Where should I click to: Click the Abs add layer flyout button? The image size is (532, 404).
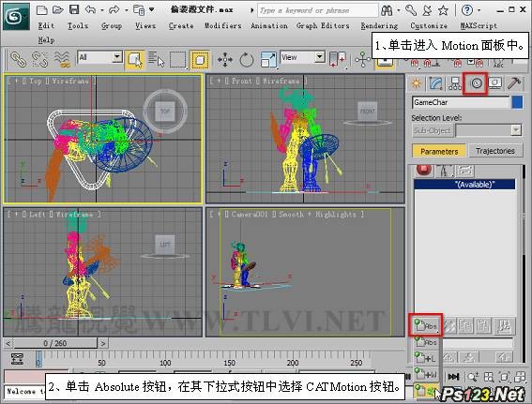pyautogui.click(x=426, y=325)
